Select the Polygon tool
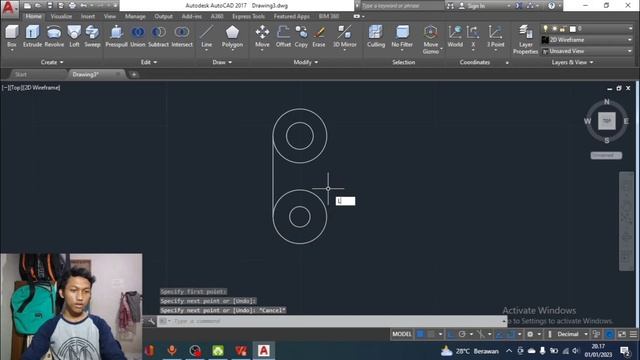 (232, 36)
